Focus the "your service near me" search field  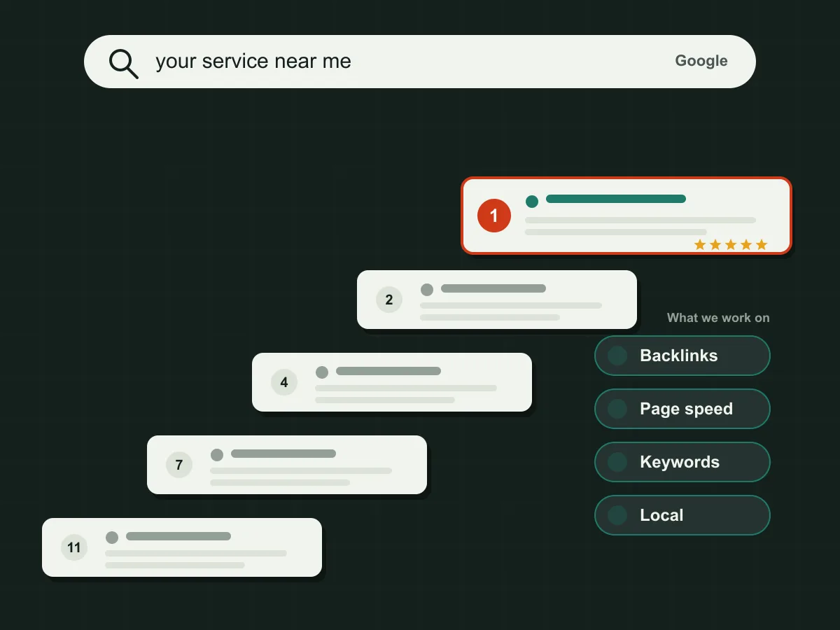pos(420,62)
